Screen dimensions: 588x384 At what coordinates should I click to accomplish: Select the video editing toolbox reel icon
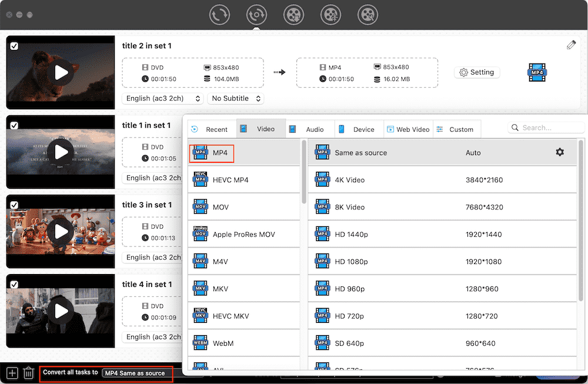tap(330, 15)
